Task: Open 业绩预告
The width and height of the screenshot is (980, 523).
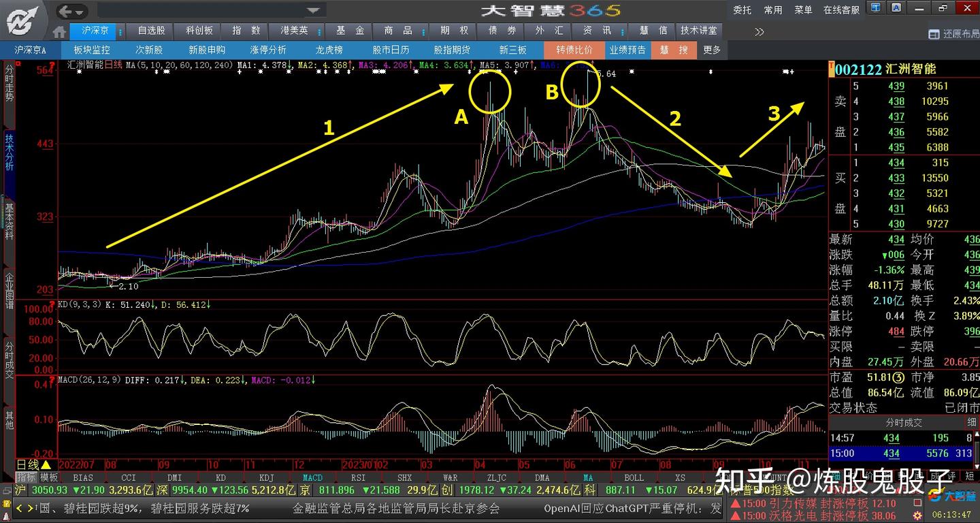Action: click(627, 50)
